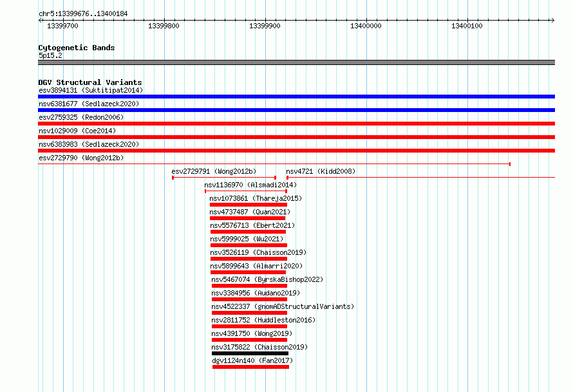Click the right arrow end of ruler
The image size is (573, 392).
[x=553, y=21]
